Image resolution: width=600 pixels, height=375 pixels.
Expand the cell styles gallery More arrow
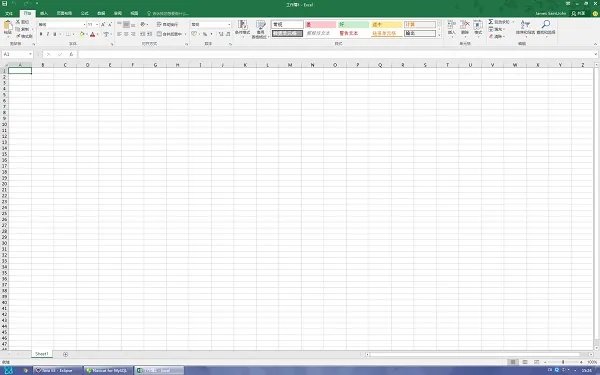coord(439,35)
